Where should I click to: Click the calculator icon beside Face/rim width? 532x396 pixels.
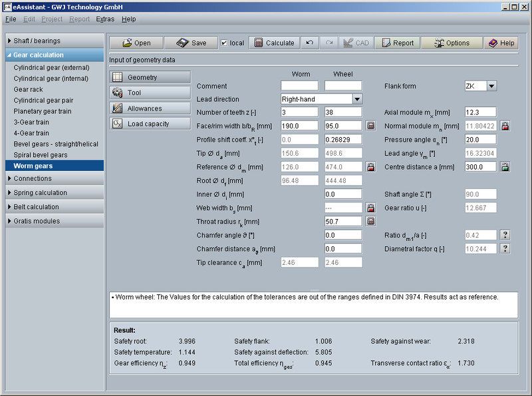371,126
